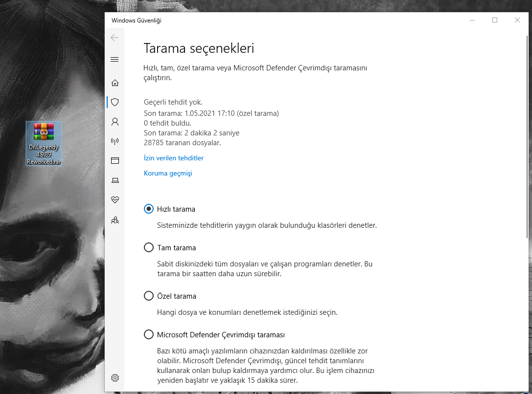The image size is (532, 394).
Task: Select Dr.Legendy 4.9.89 Reworked.rar desktop file
Action: pyautogui.click(x=44, y=143)
